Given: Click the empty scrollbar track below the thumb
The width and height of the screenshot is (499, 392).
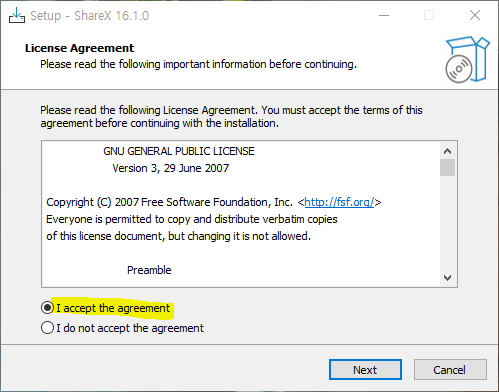Looking at the screenshot, I should [447, 223].
